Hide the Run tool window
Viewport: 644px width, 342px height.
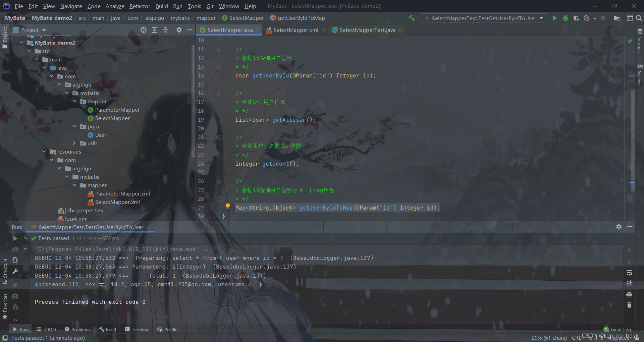coord(630,227)
